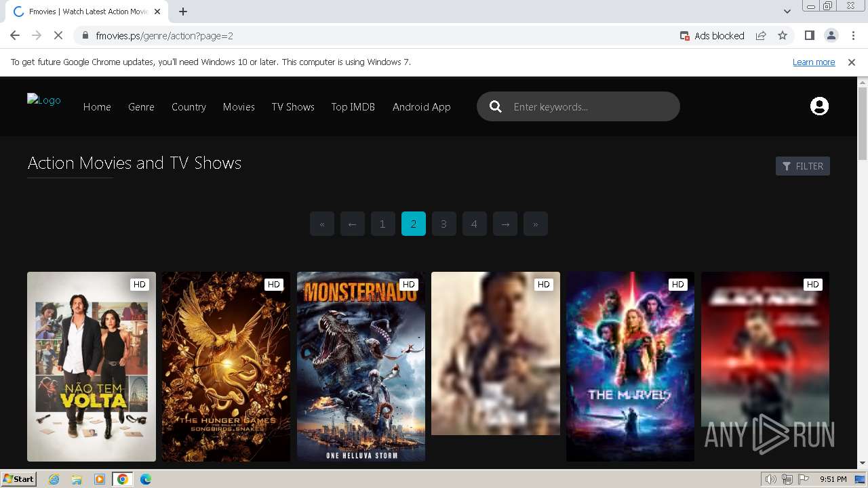Open the Não Tem Volta poster
The width and height of the screenshot is (868, 488).
coord(92,367)
